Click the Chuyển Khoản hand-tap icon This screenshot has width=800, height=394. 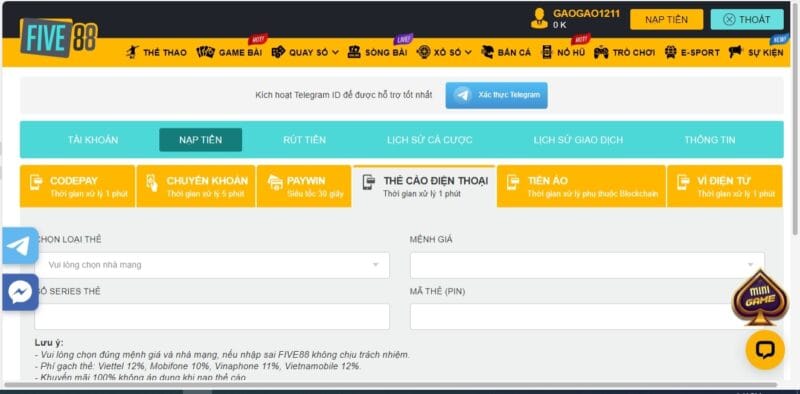coord(152,183)
